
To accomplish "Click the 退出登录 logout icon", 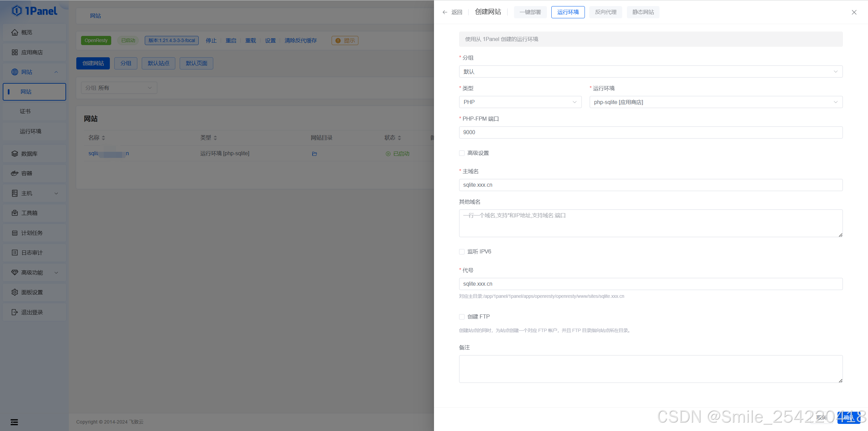I will click(15, 312).
